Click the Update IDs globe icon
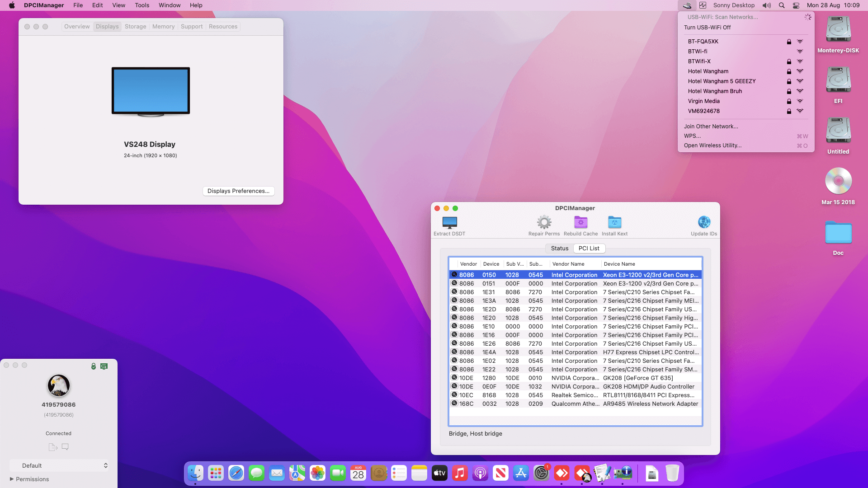This screenshot has width=868, height=488. tap(703, 222)
